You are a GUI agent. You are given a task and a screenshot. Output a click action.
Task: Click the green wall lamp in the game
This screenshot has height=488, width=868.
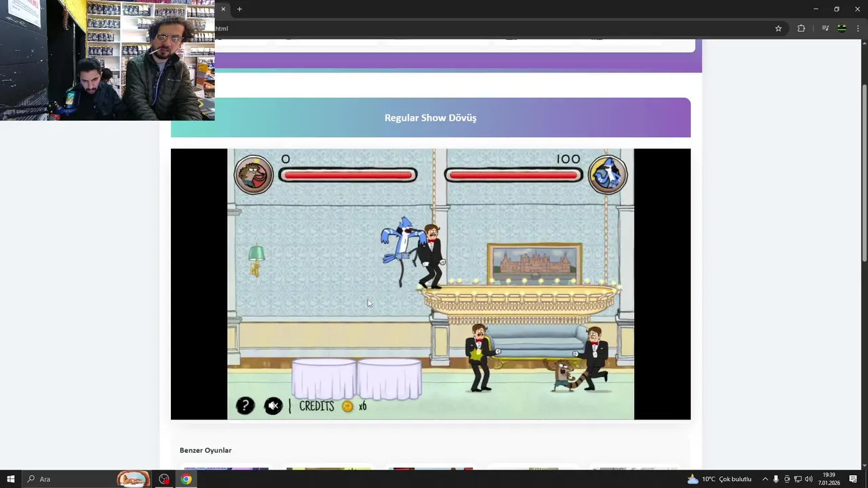click(x=256, y=260)
